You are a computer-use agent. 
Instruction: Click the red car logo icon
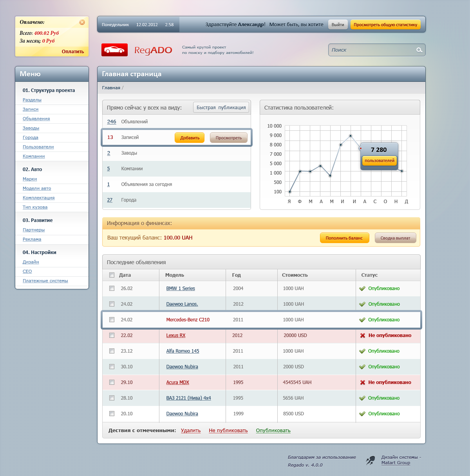(114, 50)
